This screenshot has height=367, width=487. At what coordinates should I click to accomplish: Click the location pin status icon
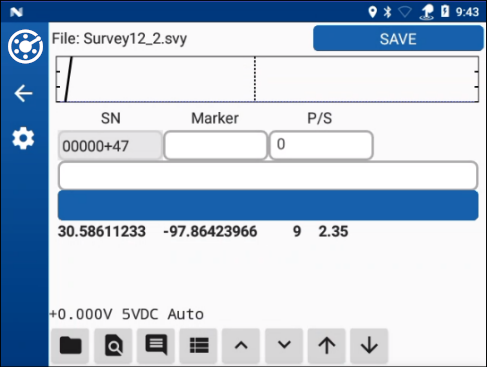coord(372,12)
